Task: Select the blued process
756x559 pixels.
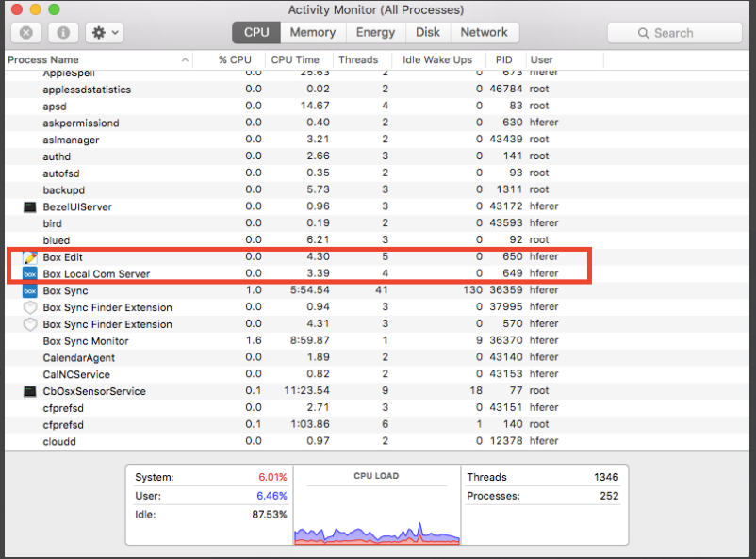Action: tap(57, 240)
